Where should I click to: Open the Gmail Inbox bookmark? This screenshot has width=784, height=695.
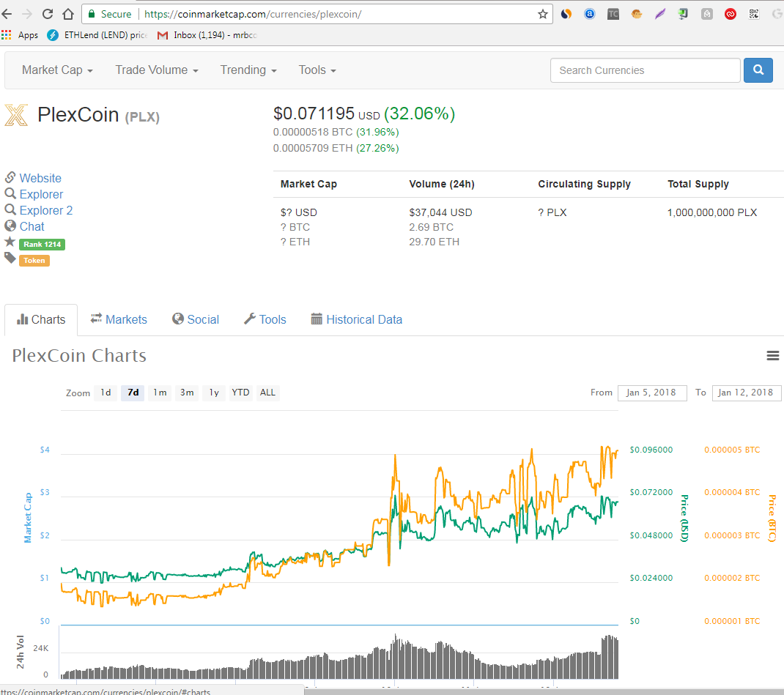207,35
